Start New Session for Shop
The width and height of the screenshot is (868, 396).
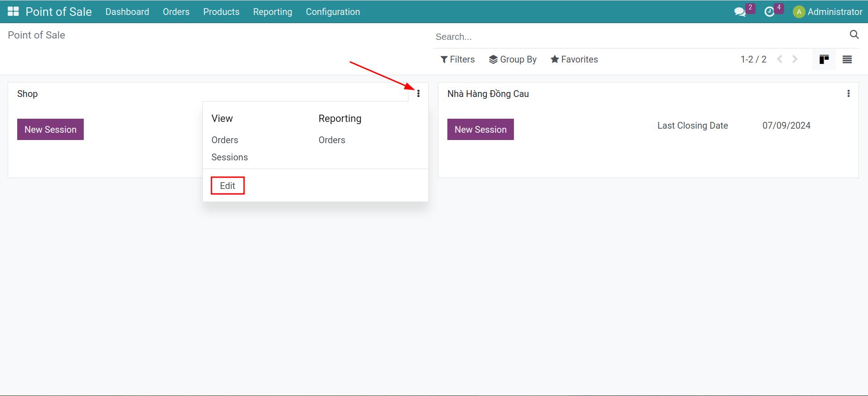[x=50, y=130]
